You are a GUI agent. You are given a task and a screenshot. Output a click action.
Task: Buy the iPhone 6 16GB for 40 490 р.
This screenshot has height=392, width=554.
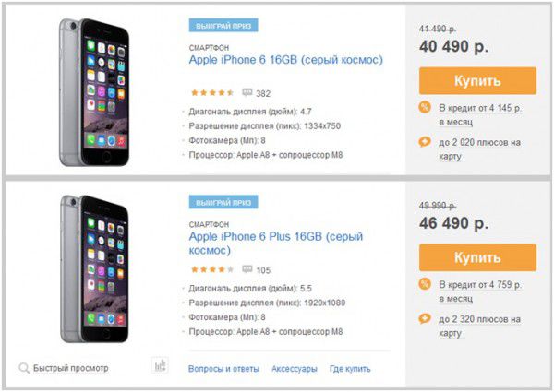pos(477,81)
